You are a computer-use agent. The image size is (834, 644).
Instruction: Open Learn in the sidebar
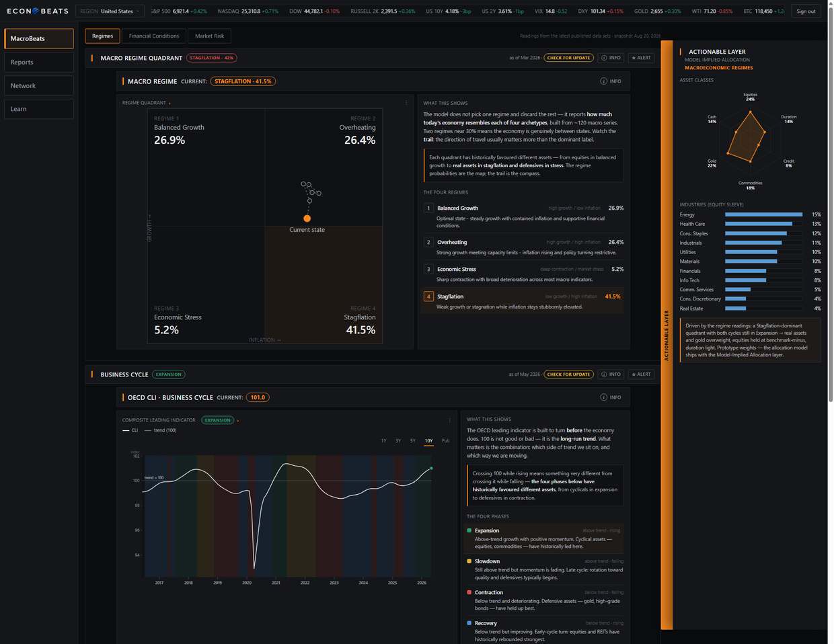coord(39,109)
